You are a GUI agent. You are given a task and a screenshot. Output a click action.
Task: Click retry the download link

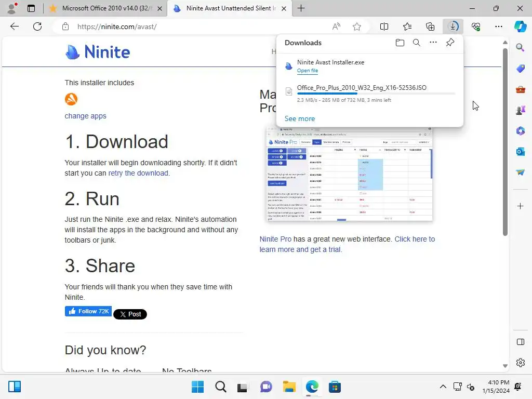(x=138, y=173)
